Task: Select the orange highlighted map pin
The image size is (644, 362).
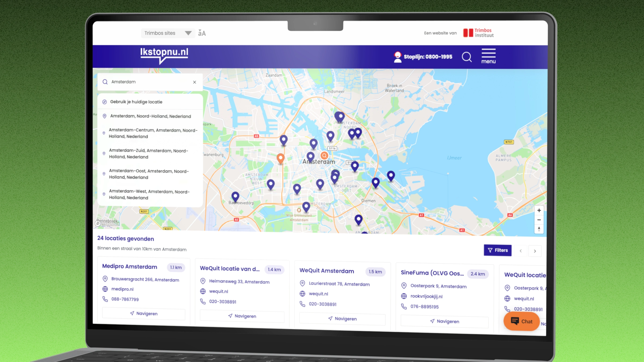Action: (x=280, y=158)
